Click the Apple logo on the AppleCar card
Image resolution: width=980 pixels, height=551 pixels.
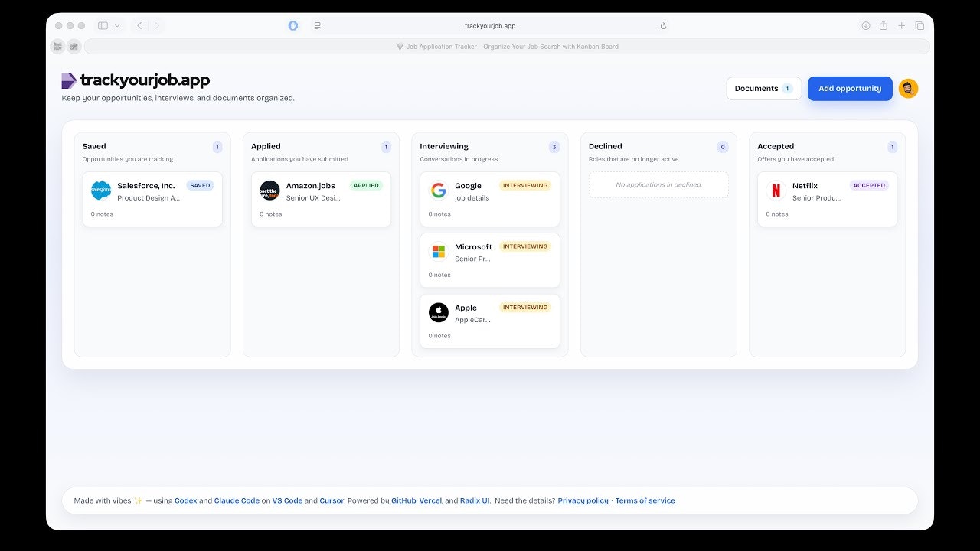tap(438, 312)
